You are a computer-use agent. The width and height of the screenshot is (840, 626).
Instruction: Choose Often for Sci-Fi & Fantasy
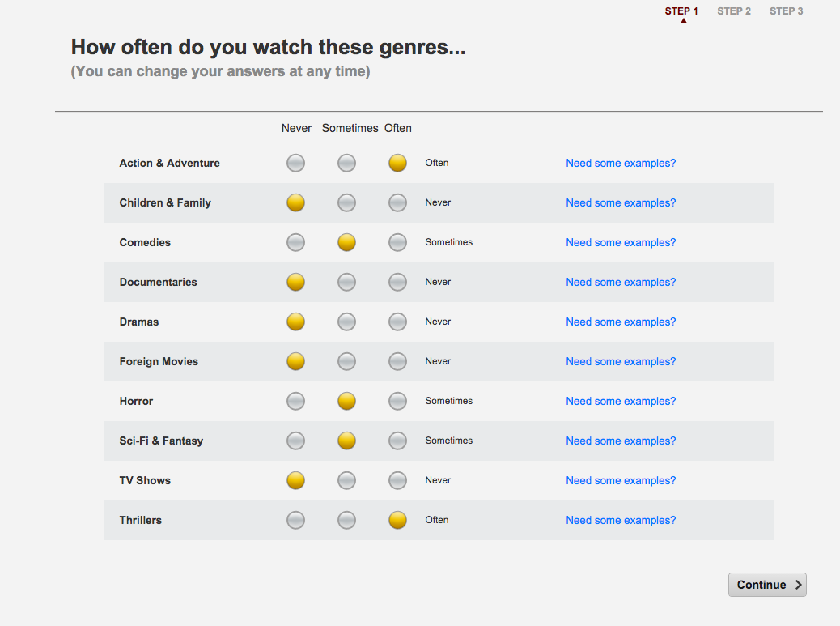pos(397,441)
